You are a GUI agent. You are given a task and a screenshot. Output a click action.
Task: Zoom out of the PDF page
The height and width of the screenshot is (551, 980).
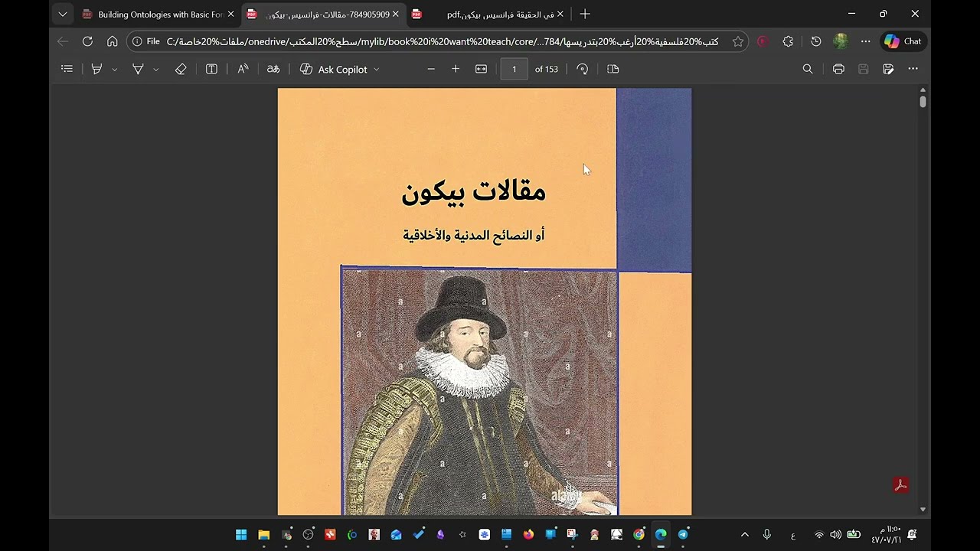click(431, 69)
